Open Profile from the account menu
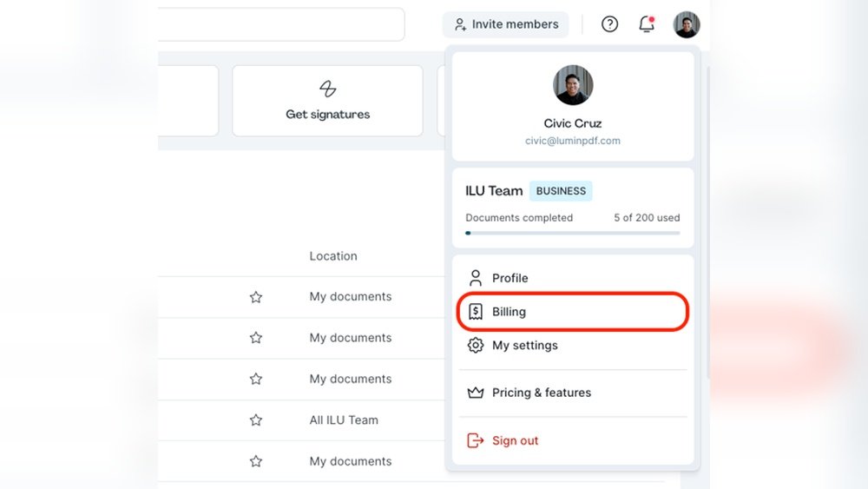Image resolution: width=868 pixels, height=489 pixels. click(x=572, y=278)
